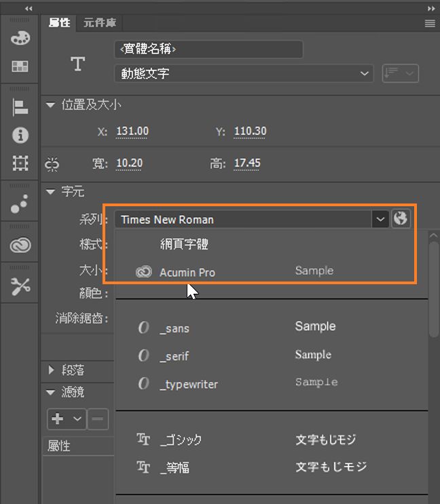440x504 pixels.
Task: Click the italic O icon beside _serif
Action: (x=143, y=355)
